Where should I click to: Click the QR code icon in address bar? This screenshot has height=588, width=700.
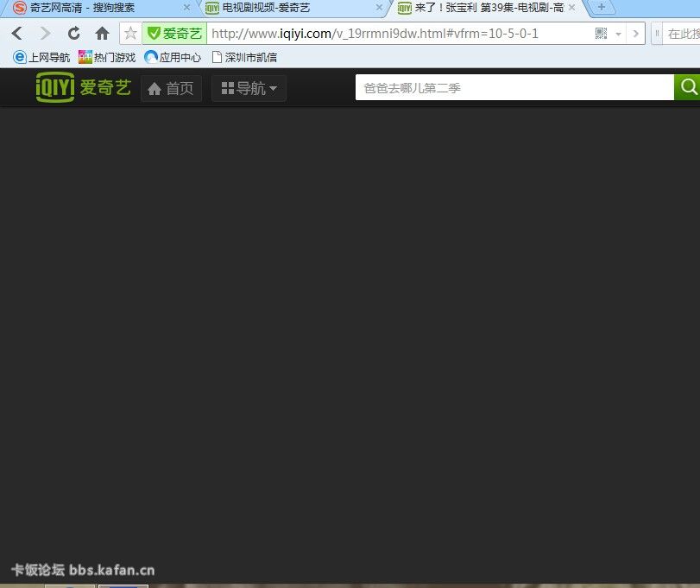pyautogui.click(x=601, y=34)
